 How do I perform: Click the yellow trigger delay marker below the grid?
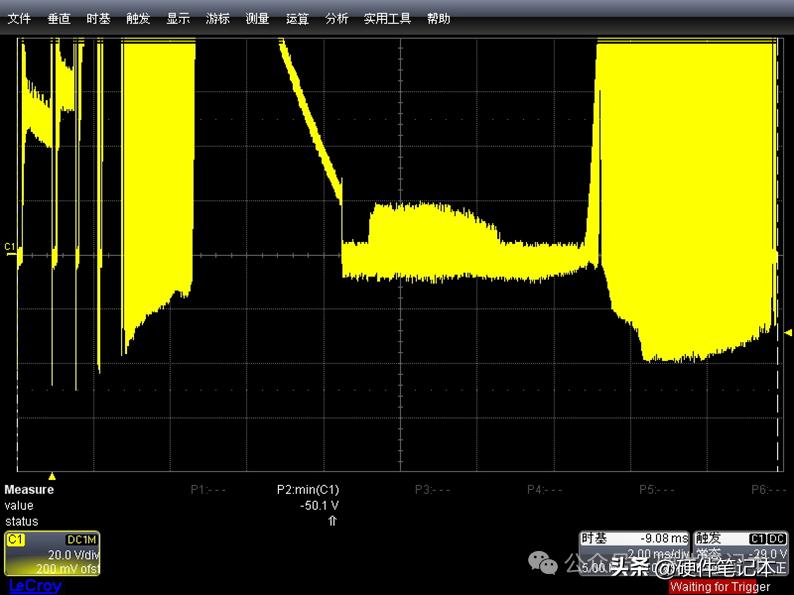pos(52,476)
